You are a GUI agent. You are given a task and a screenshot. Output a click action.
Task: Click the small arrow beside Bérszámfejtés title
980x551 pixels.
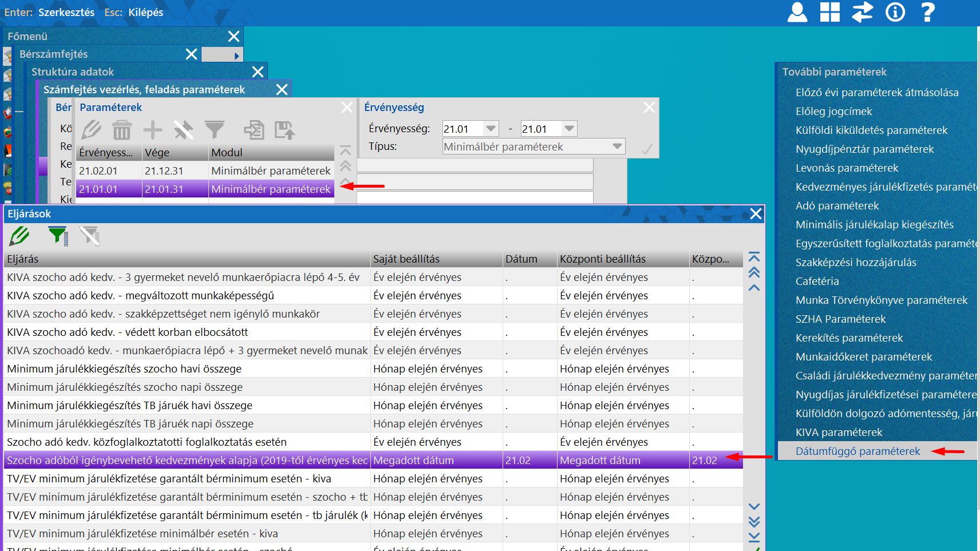tap(236, 56)
